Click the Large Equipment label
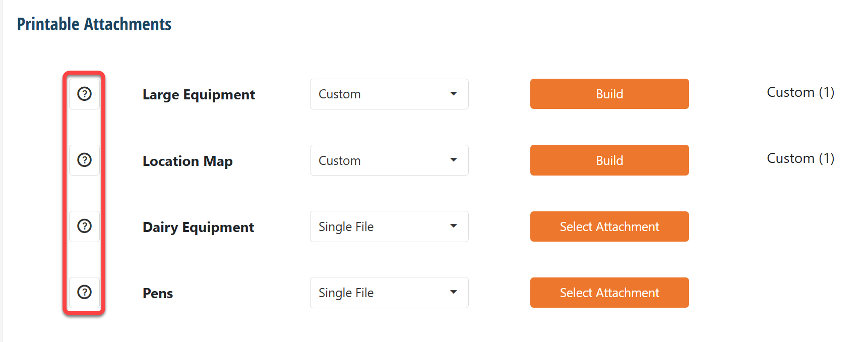This screenshot has height=342, width=868. tap(199, 95)
